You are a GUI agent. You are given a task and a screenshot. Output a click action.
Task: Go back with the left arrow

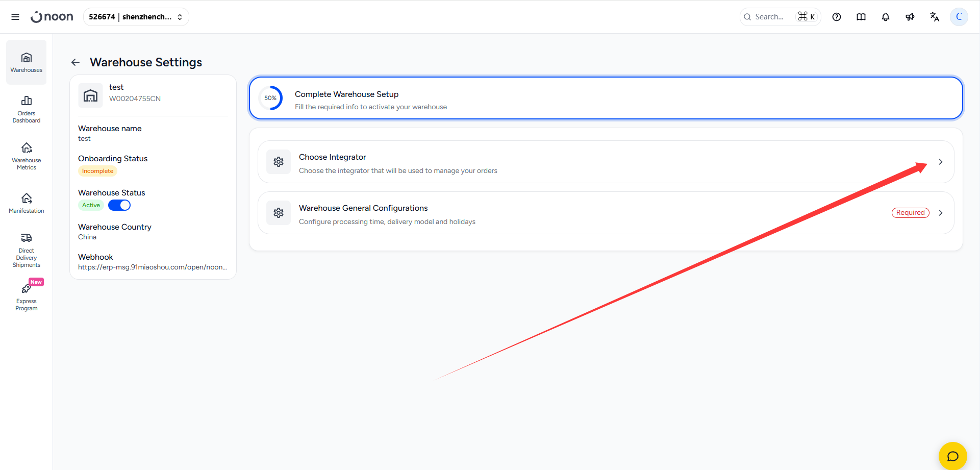pyautogui.click(x=76, y=62)
